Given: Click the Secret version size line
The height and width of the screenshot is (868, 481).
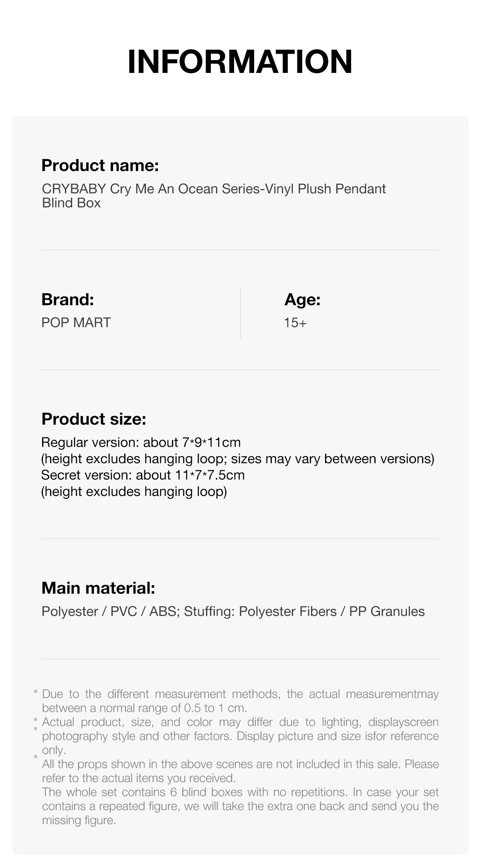Looking at the screenshot, I should [143, 475].
